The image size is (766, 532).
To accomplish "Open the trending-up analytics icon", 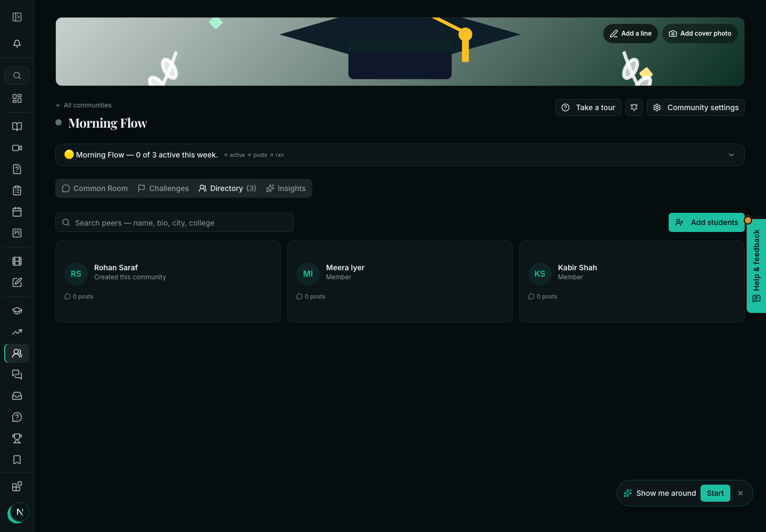I will point(17,332).
